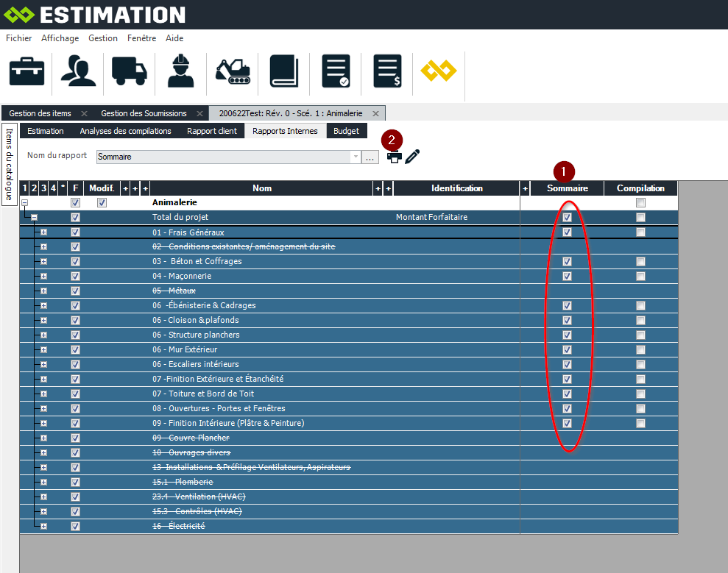Edit the report with the pencil icon

[412, 156]
